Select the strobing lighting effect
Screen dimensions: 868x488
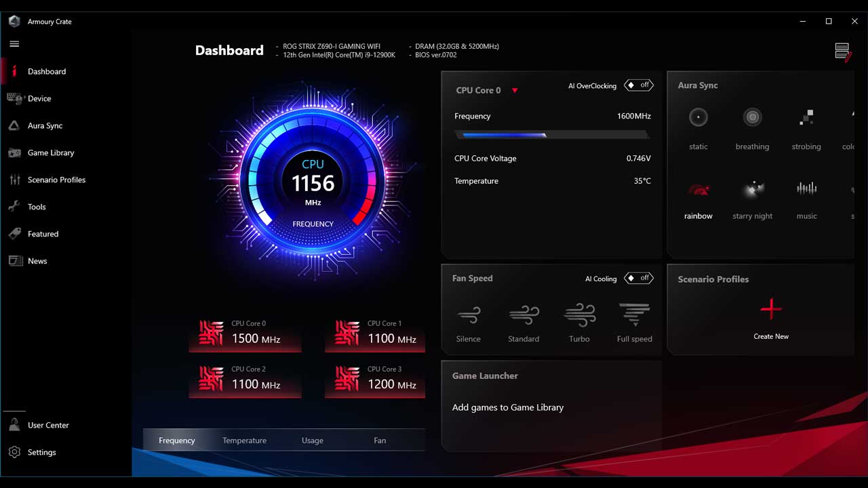coord(806,127)
